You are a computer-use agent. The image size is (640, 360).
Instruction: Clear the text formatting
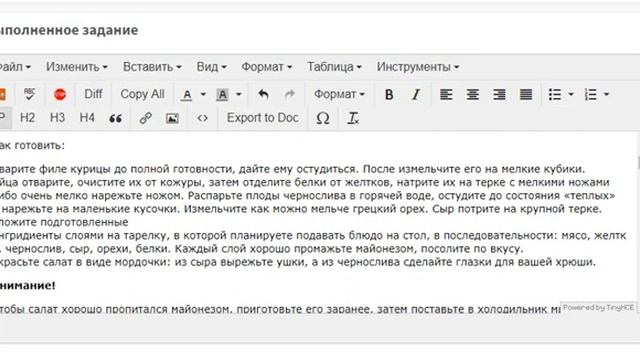tap(353, 118)
